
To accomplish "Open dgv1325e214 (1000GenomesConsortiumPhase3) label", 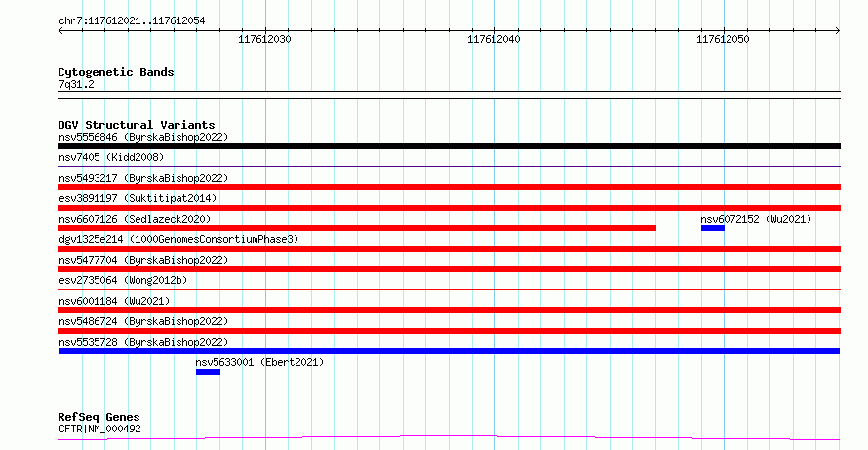I will (178, 239).
